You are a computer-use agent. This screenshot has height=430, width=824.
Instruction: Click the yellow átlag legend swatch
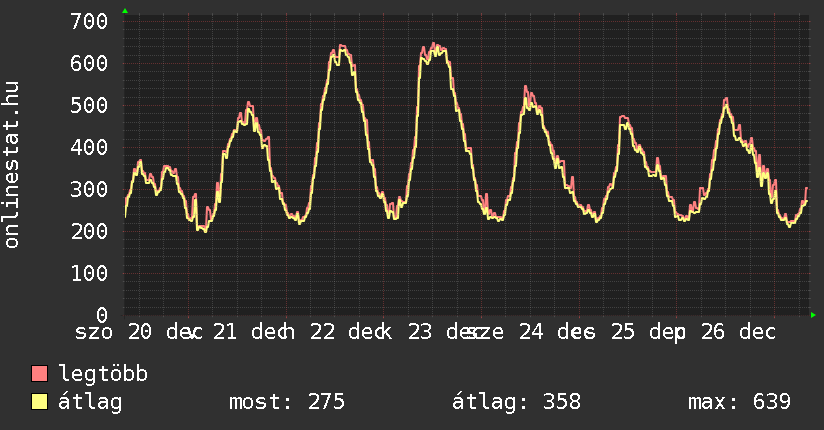point(40,402)
